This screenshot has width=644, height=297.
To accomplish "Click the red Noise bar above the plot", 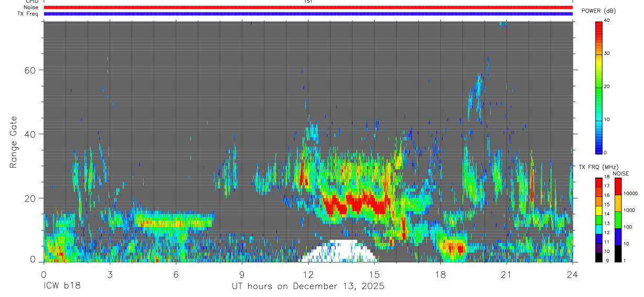I will pyautogui.click(x=308, y=7).
